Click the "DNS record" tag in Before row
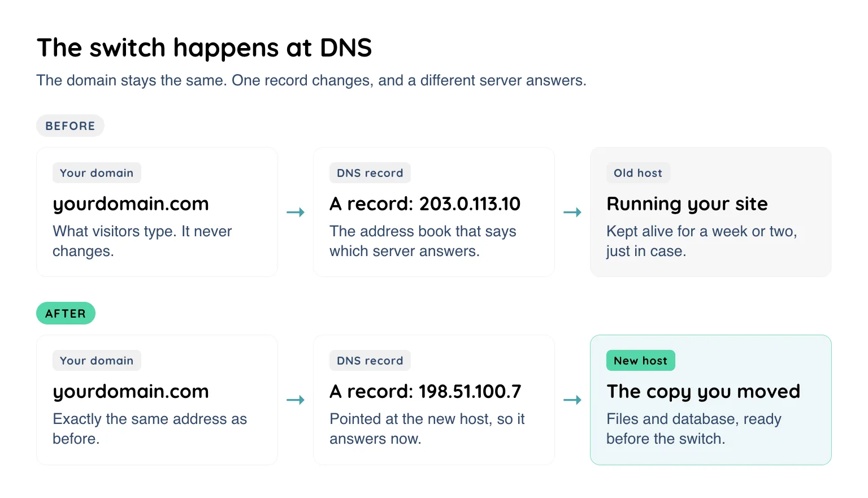 (x=370, y=173)
